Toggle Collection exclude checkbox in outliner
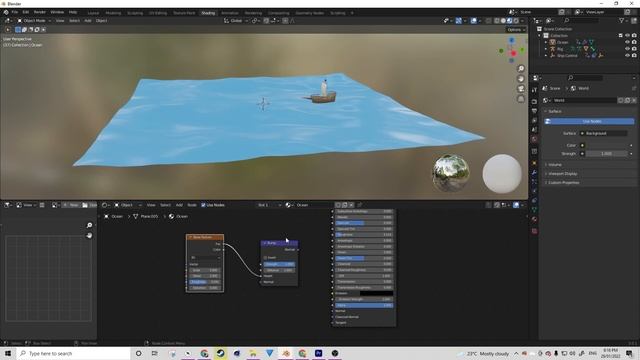The image size is (640, 360). click(x=620, y=36)
